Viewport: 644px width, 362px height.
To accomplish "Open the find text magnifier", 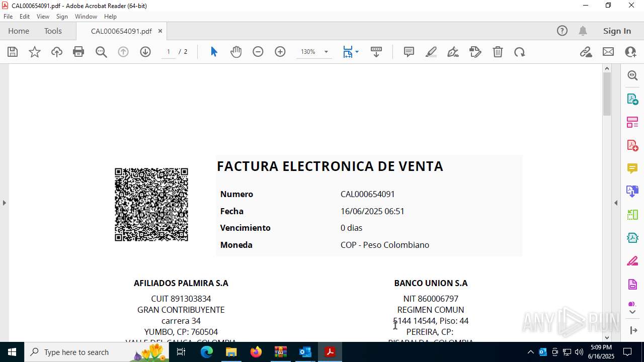I will 101,52.
